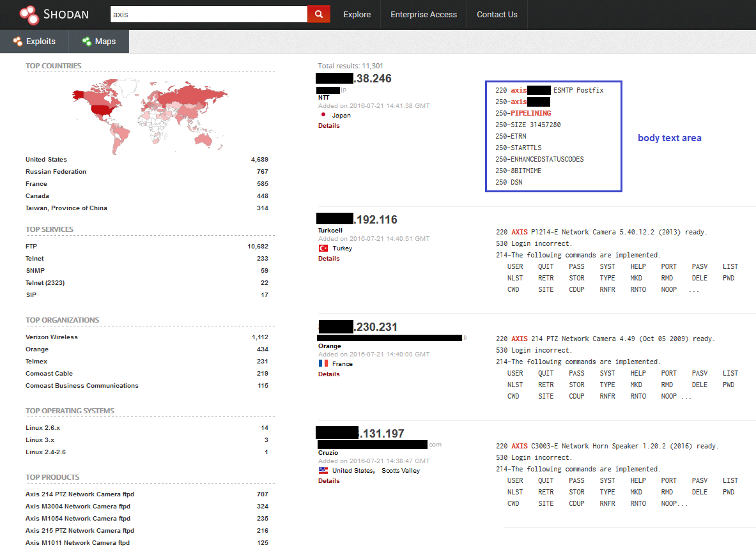Filter by Taiwan, Province of China
Screen dimensions: 756x550
point(66,208)
